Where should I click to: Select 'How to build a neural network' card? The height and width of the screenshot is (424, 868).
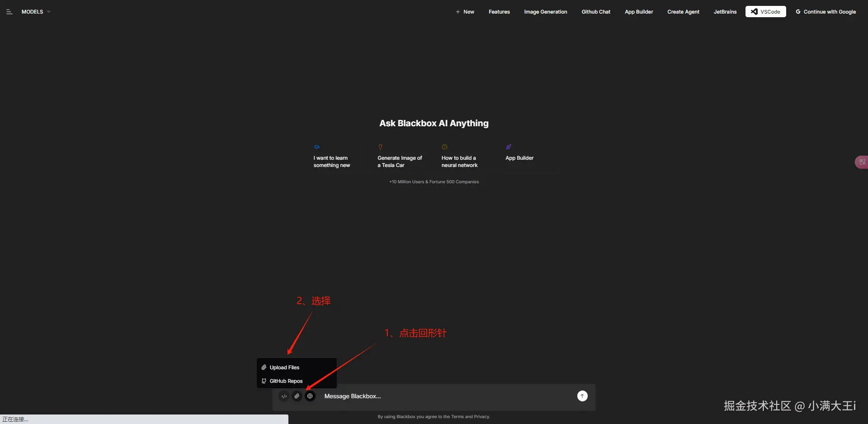tap(466, 156)
